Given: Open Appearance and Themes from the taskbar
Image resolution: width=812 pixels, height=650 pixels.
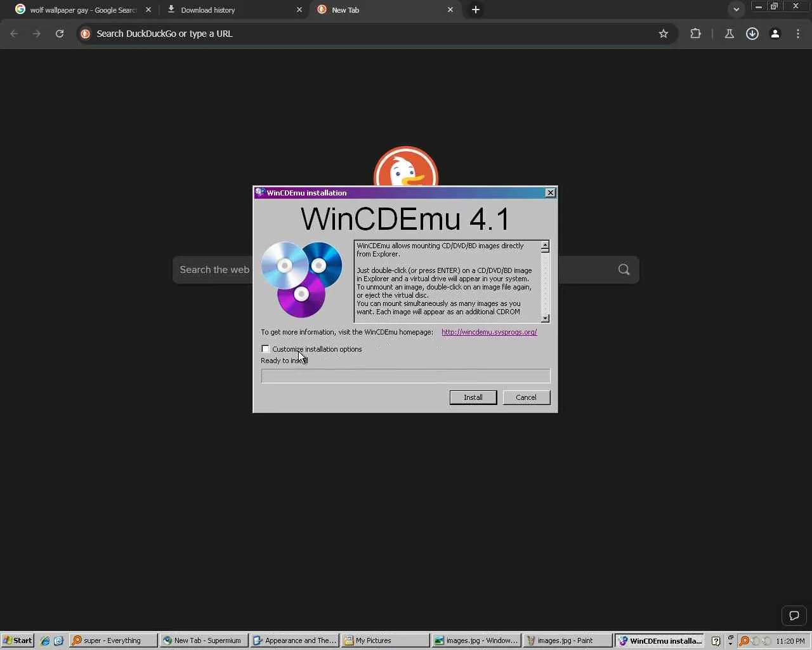Looking at the screenshot, I should (294, 640).
